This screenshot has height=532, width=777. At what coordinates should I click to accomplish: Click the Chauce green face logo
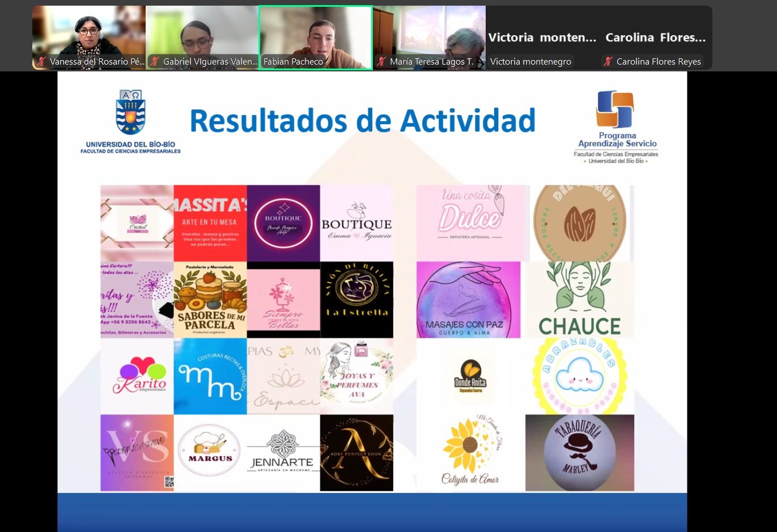tap(580, 300)
